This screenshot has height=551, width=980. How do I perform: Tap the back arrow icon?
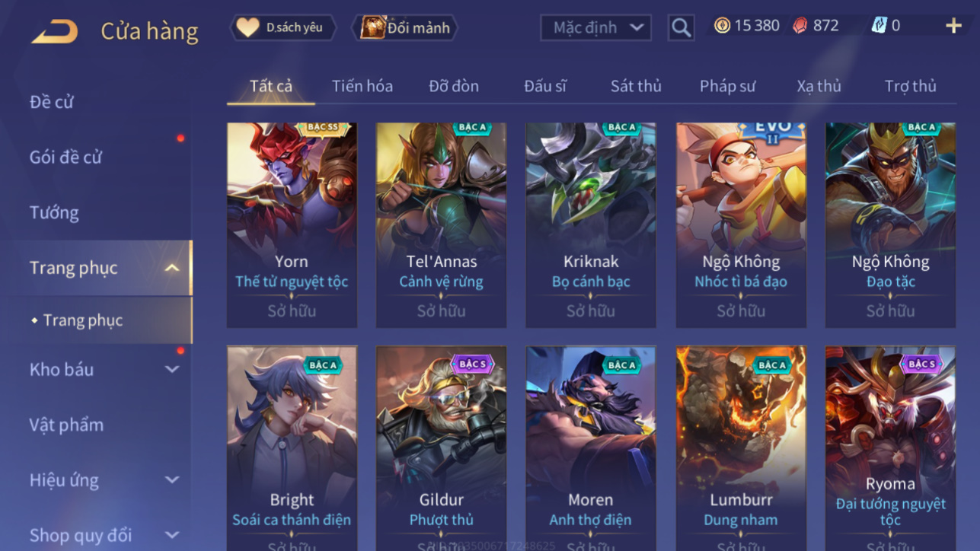point(54,31)
